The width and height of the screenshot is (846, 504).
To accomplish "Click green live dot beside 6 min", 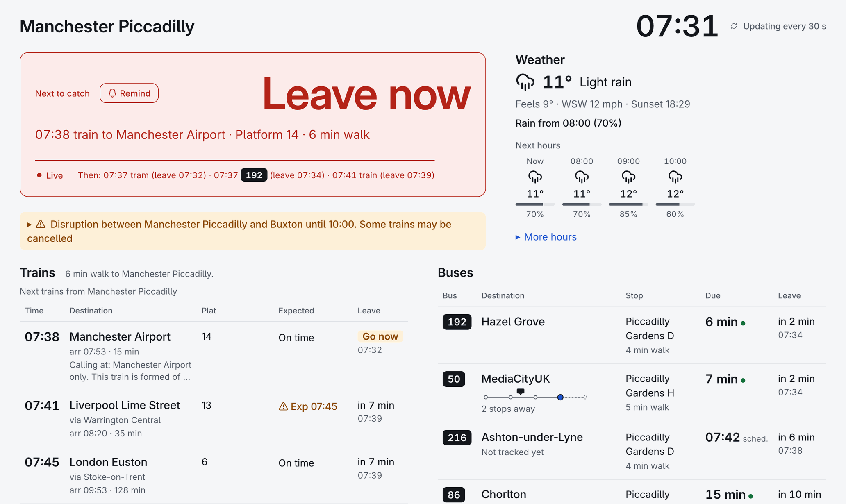I will coord(743,323).
